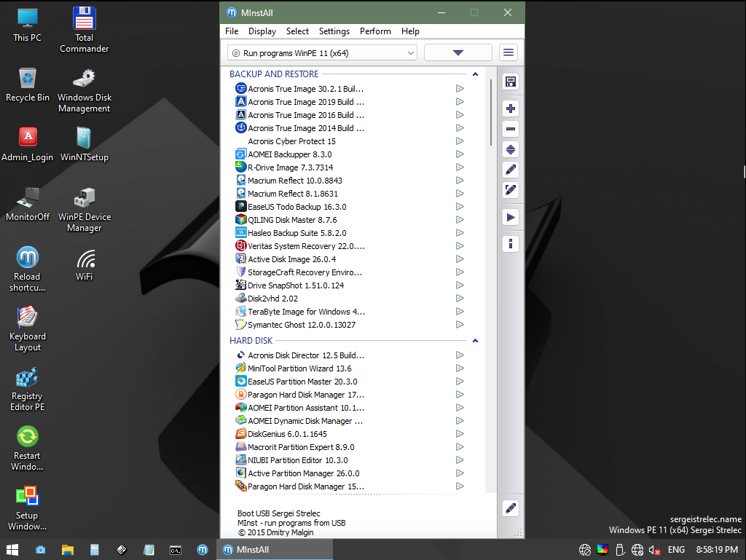Run DiskGenius 6.0.1.1645 play arrow
Image resolution: width=746 pixels, height=560 pixels.
coord(460,433)
